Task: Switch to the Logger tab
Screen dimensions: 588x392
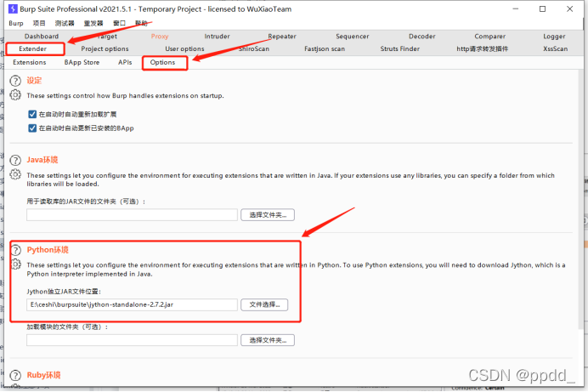Action: click(554, 37)
